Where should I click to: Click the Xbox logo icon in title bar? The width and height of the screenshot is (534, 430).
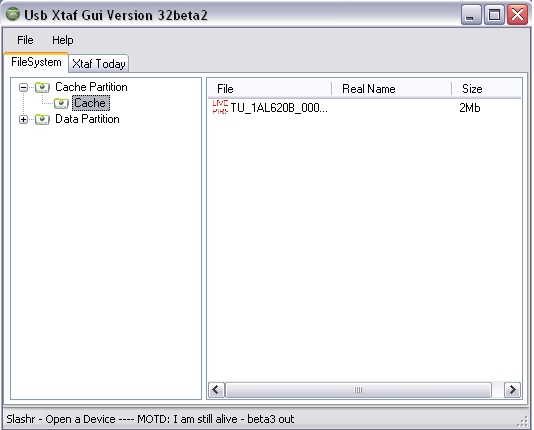point(13,15)
